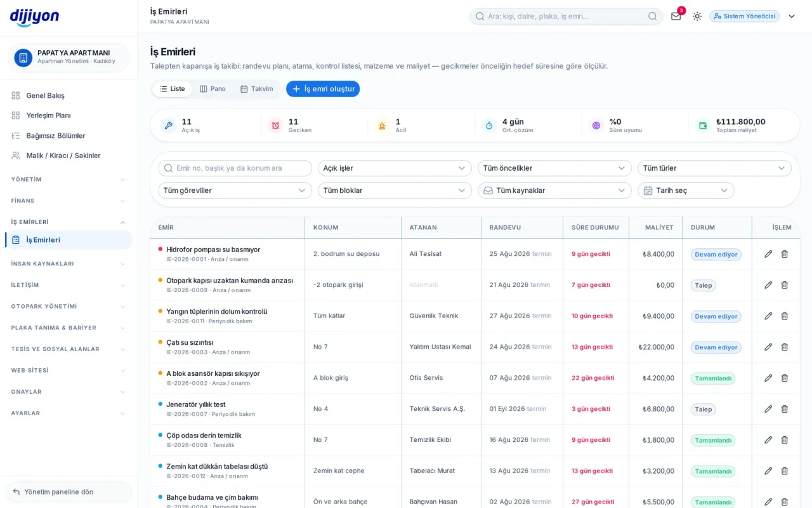812x508 pixels.
Task: Open Bağımsız Bölümler in the sidebar
Action: (69, 135)
